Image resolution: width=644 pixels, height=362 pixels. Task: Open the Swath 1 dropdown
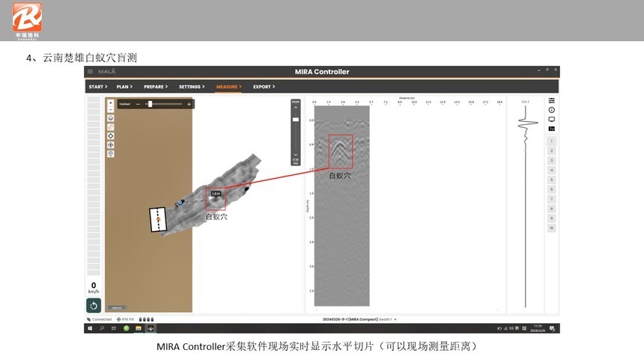pos(388,319)
